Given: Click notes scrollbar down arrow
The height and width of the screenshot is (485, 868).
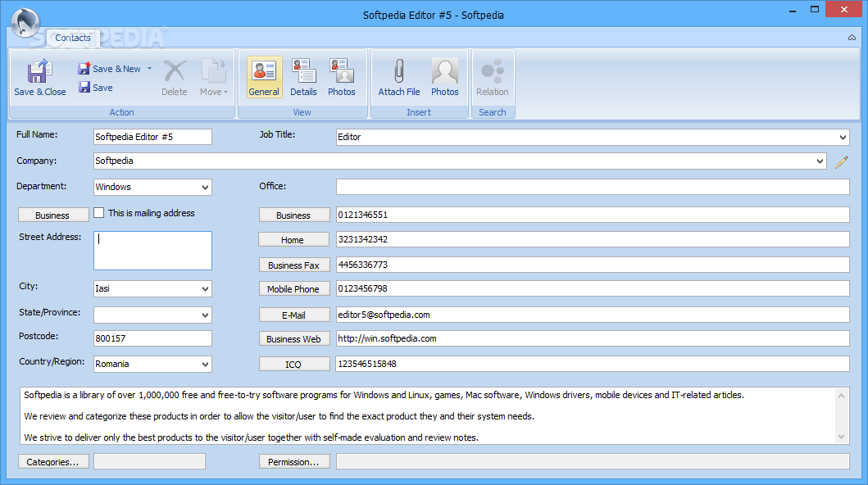Looking at the screenshot, I should tap(842, 437).
